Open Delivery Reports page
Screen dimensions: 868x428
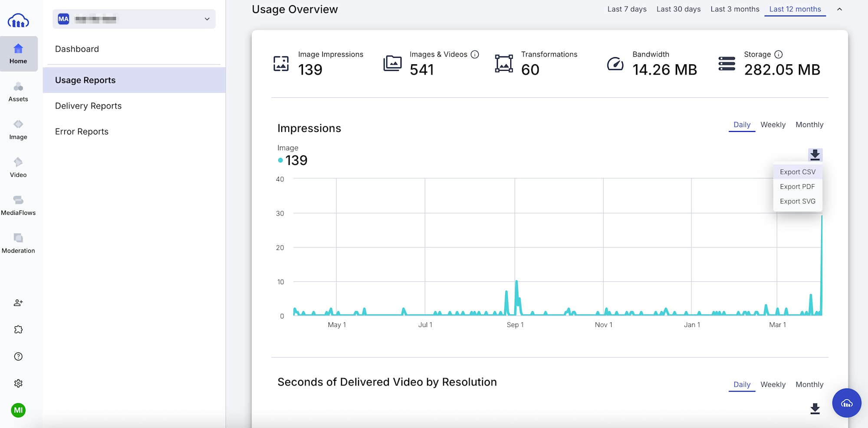coord(89,106)
